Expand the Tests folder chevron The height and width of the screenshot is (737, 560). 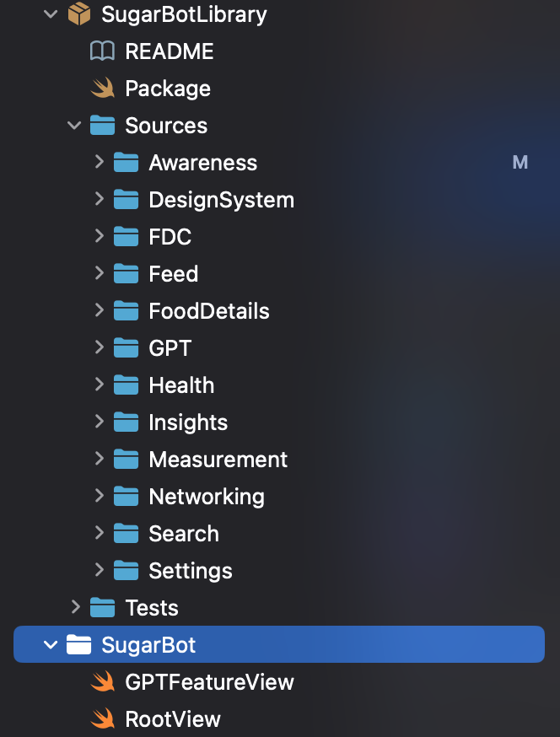coord(76,607)
